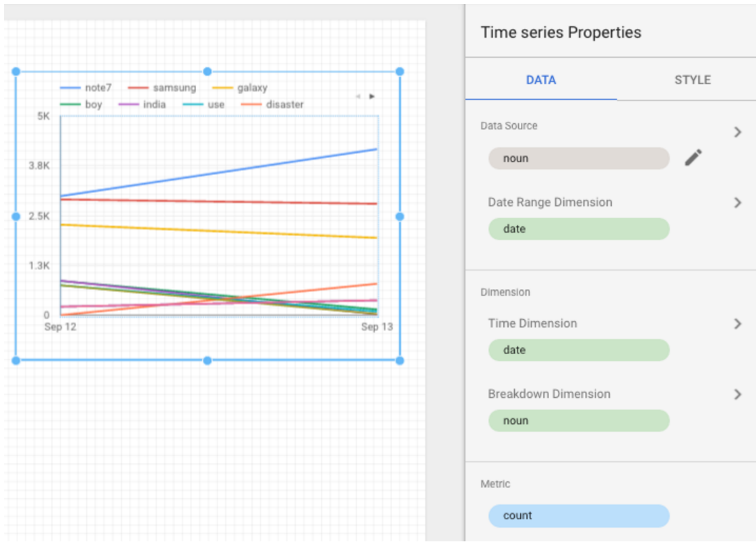756x544 pixels.
Task: Select the Date Range Dimension date chip
Action: pyautogui.click(x=579, y=229)
